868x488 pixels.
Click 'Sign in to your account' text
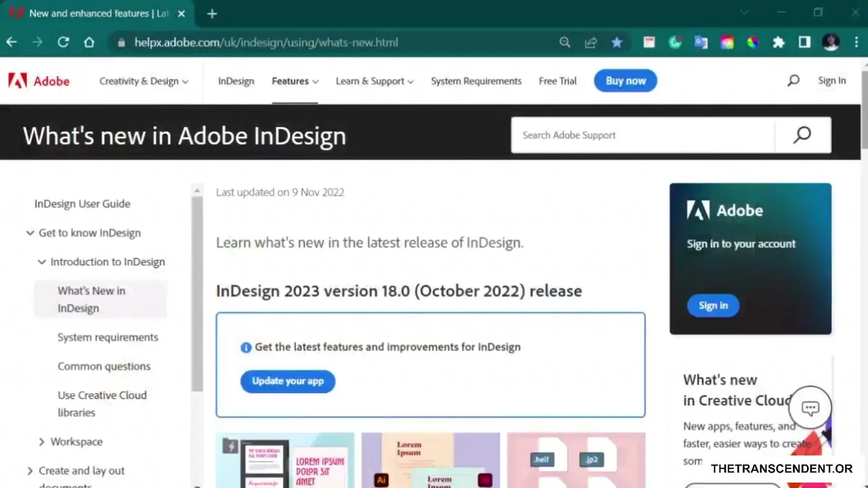[x=741, y=244]
